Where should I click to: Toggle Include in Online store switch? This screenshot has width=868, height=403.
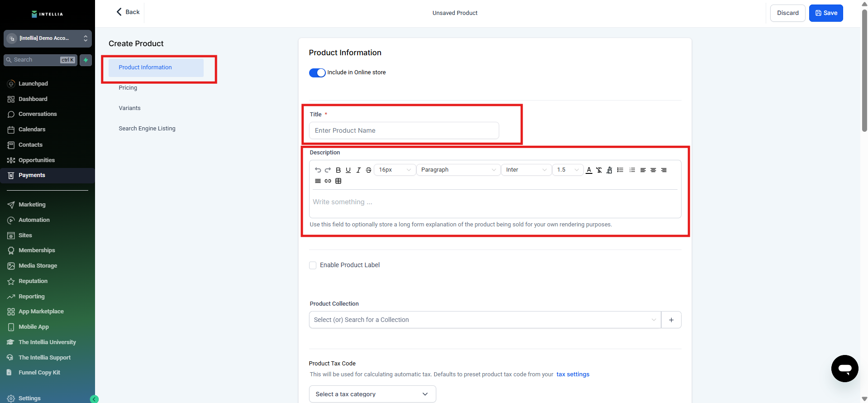(x=317, y=72)
